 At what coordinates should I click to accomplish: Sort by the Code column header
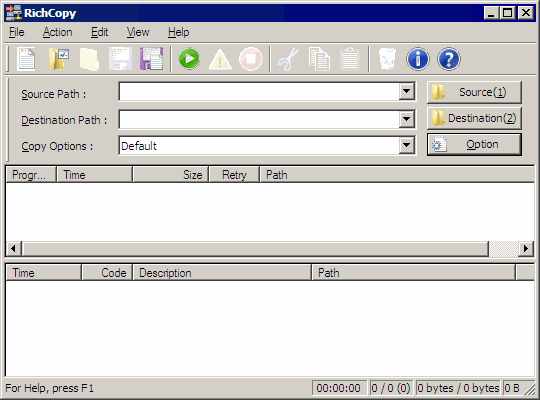tap(107, 273)
